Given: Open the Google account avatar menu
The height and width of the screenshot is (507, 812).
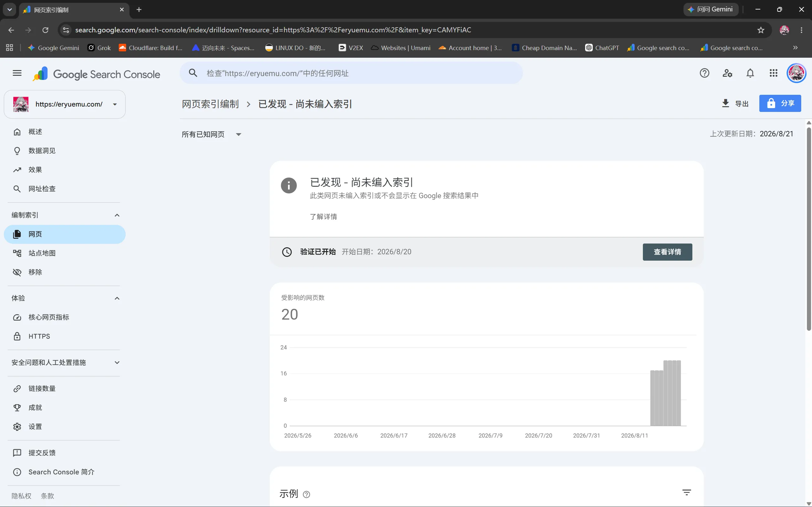Looking at the screenshot, I should click(796, 73).
